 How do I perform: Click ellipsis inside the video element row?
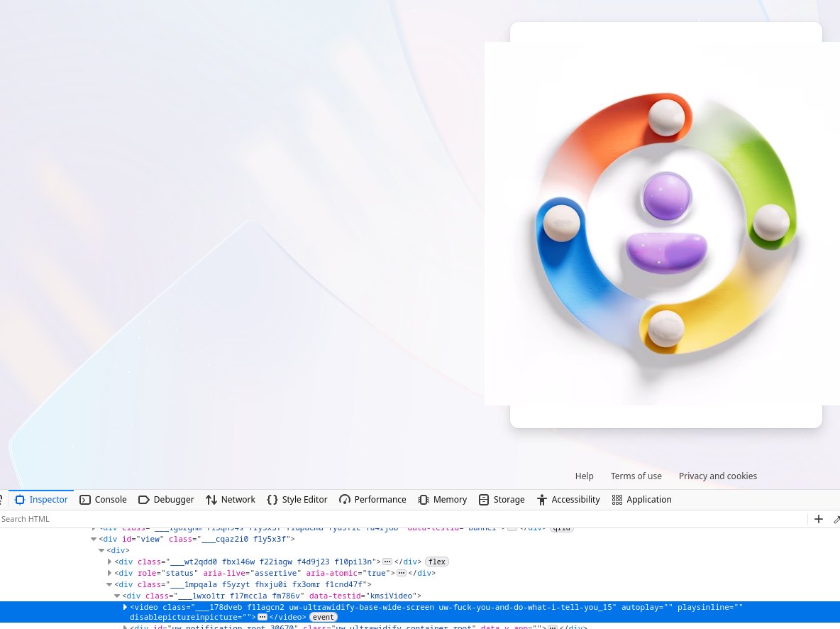click(262, 617)
